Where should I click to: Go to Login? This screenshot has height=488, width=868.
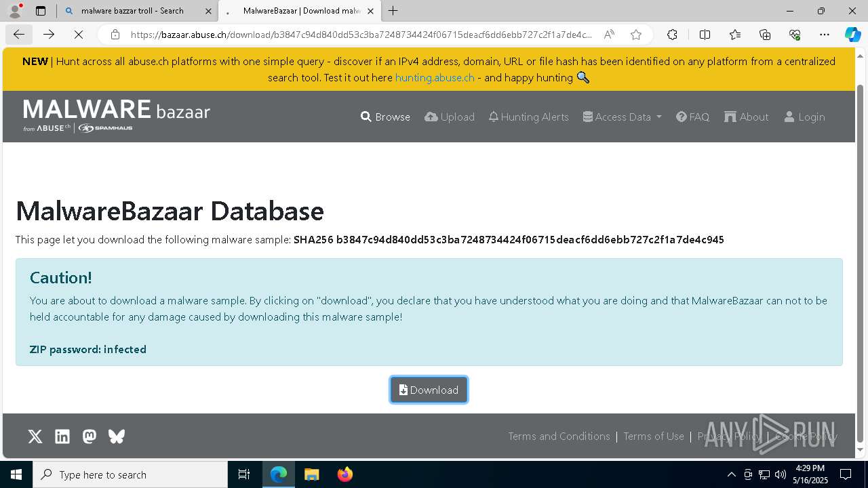804,117
